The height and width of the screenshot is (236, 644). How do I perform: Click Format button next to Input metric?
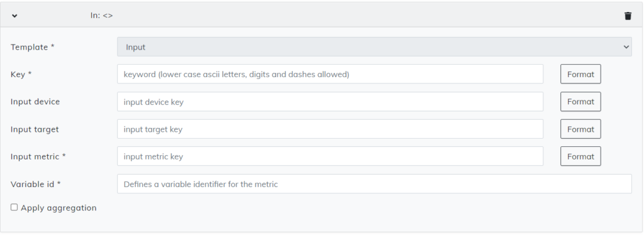click(x=580, y=156)
